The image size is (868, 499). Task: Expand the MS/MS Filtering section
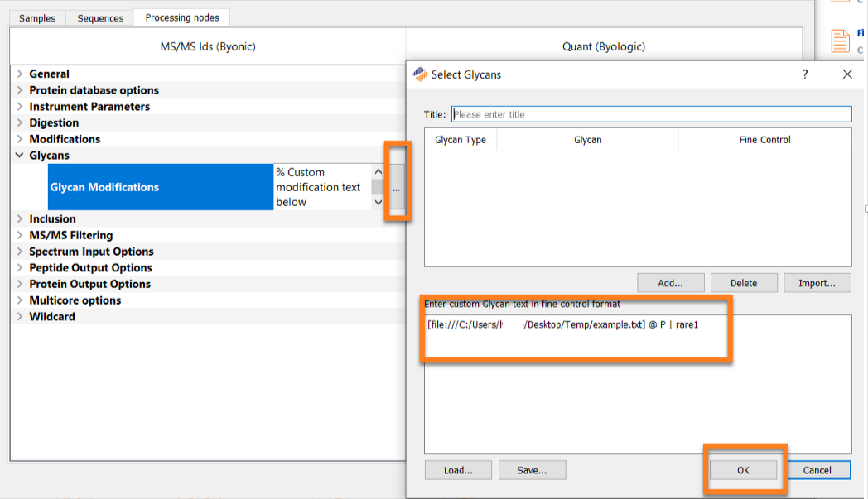20,235
